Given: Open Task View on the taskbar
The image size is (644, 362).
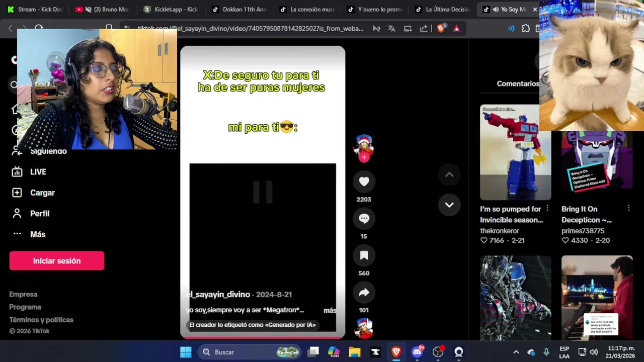Looking at the screenshot, I should (313, 352).
